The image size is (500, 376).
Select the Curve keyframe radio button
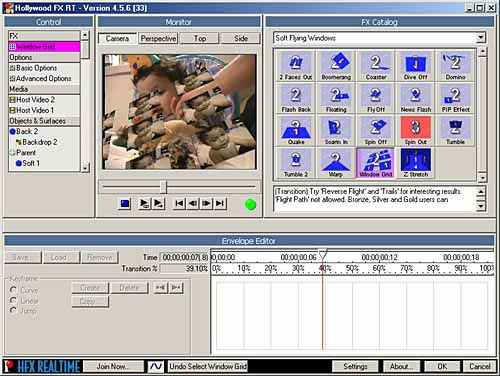coord(13,290)
